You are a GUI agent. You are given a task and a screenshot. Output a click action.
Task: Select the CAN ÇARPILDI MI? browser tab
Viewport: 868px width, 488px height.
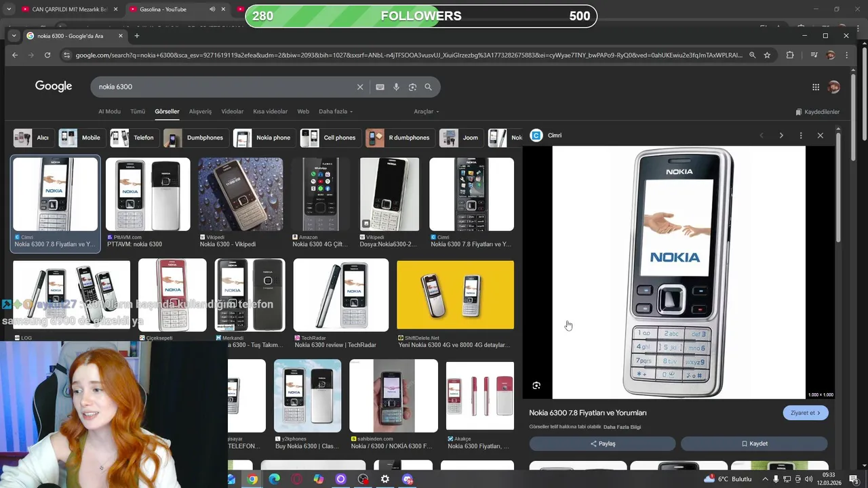69,9
